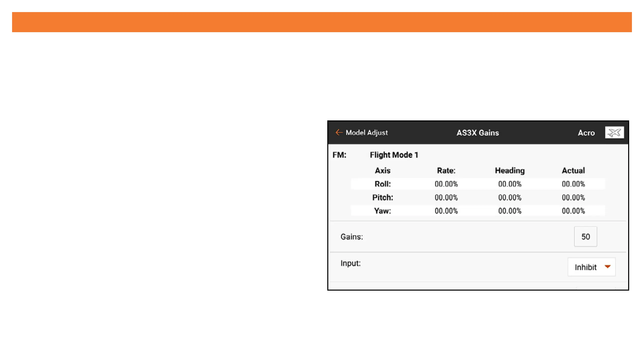This screenshot has width=644, height=362.
Task: Click the Model Adjust back label
Action: coord(367,132)
